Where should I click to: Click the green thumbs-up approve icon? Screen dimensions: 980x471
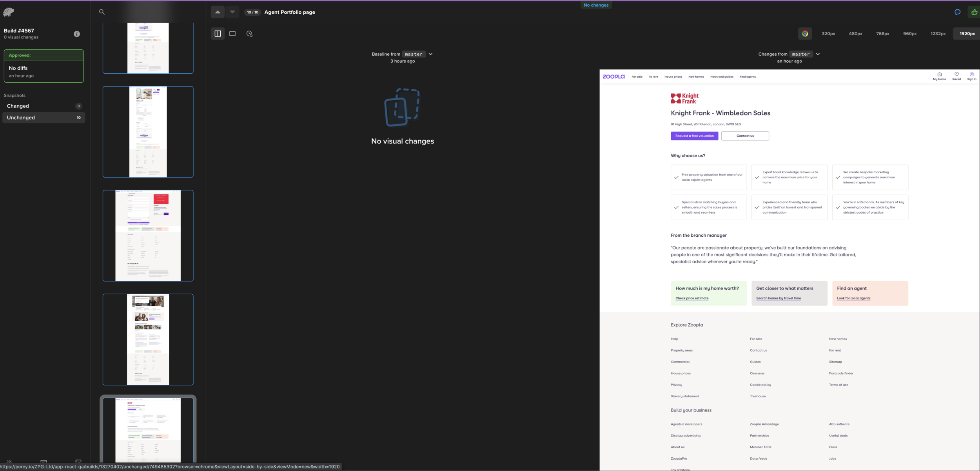tap(974, 12)
